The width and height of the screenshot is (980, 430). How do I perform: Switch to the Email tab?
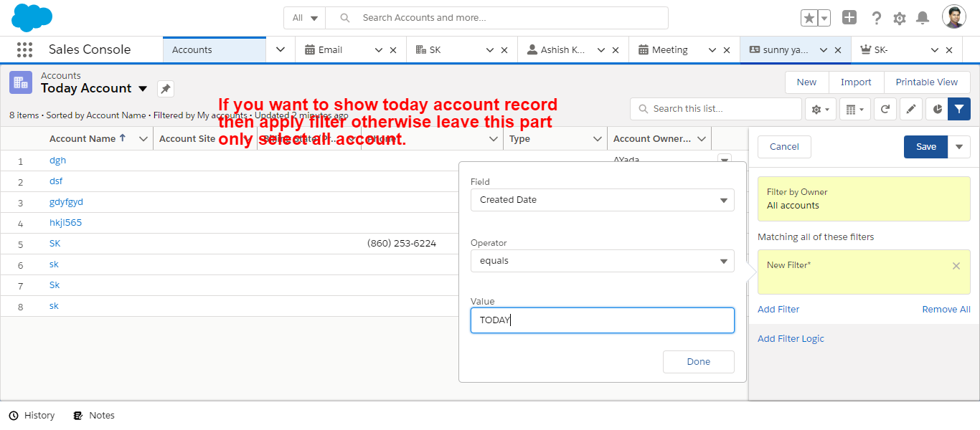click(330, 50)
